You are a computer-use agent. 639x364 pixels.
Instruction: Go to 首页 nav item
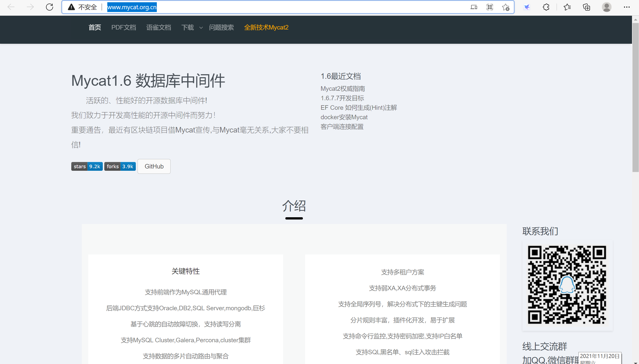coord(95,27)
